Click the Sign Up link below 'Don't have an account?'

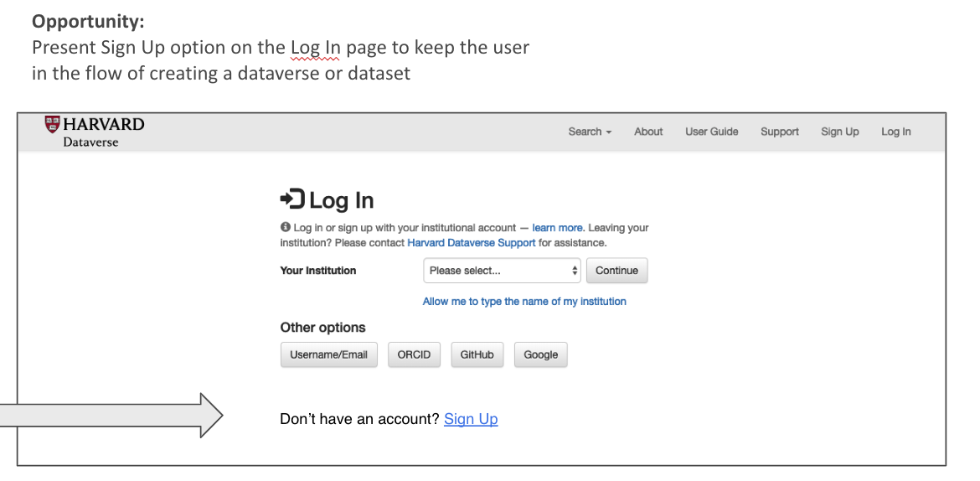471,419
